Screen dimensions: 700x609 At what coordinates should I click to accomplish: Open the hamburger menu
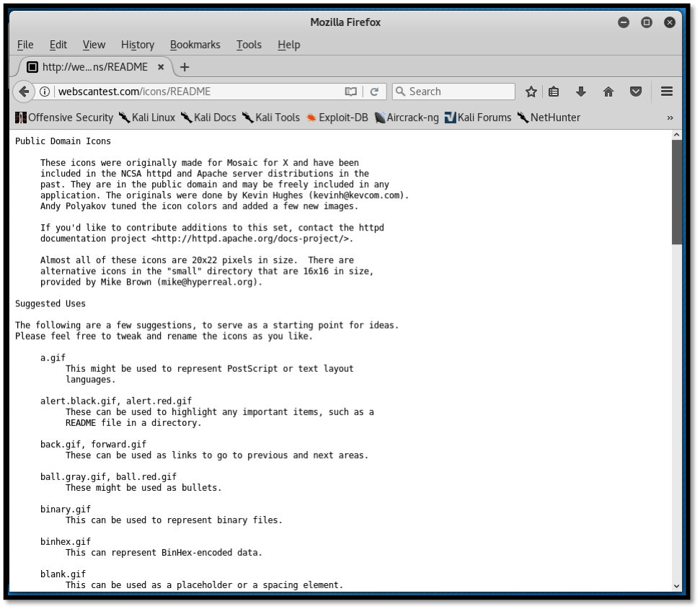667,92
